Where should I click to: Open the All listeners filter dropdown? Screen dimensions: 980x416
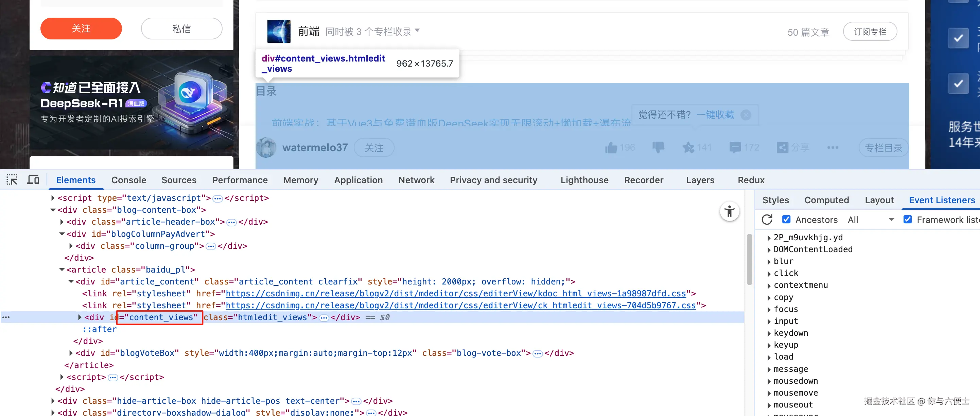[871, 220]
